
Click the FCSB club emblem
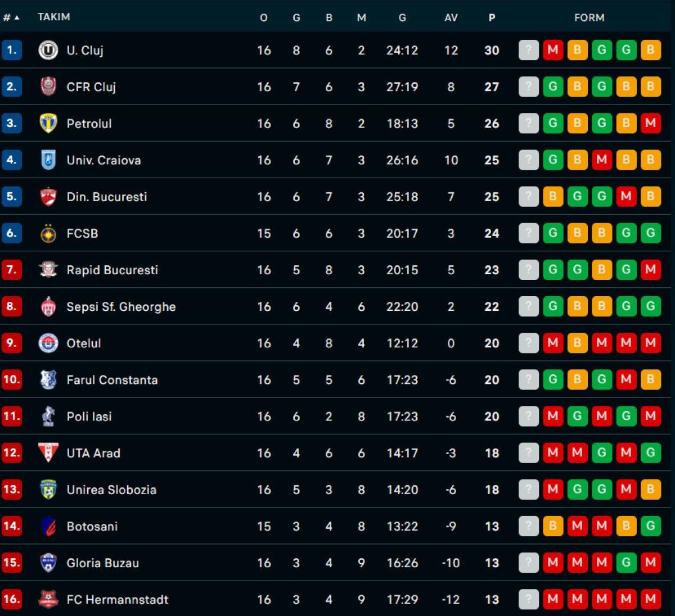pyautogui.click(x=48, y=233)
